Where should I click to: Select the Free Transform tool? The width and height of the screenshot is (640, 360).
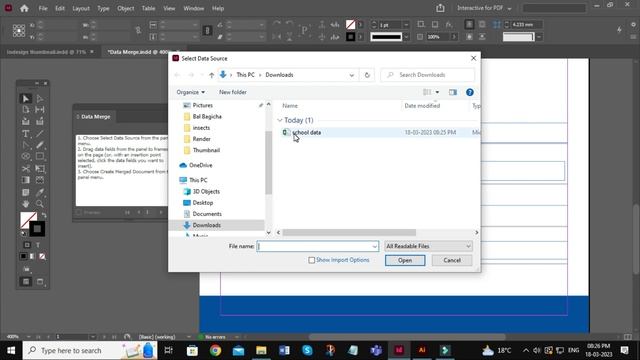point(40,168)
